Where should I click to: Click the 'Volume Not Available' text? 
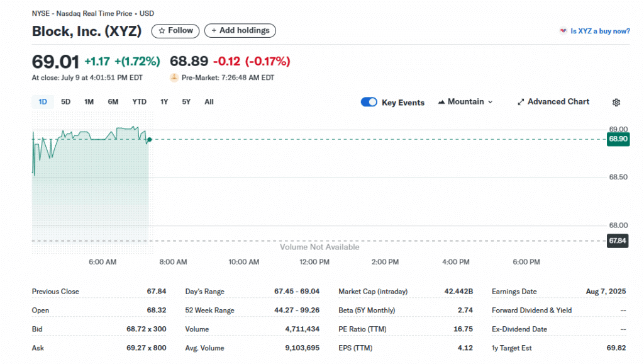(x=319, y=247)
